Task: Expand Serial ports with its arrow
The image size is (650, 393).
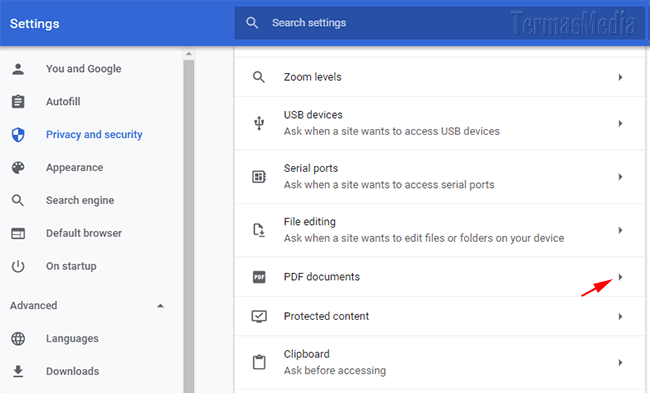Action: point(620,177)
